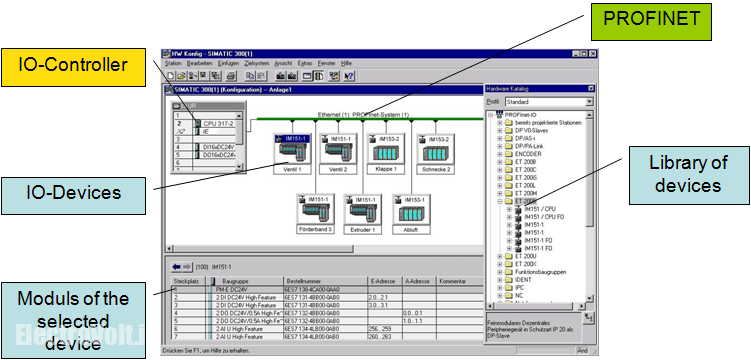Click the New document toolbar icon
751x360 pixels.
(x=171, y=76)
